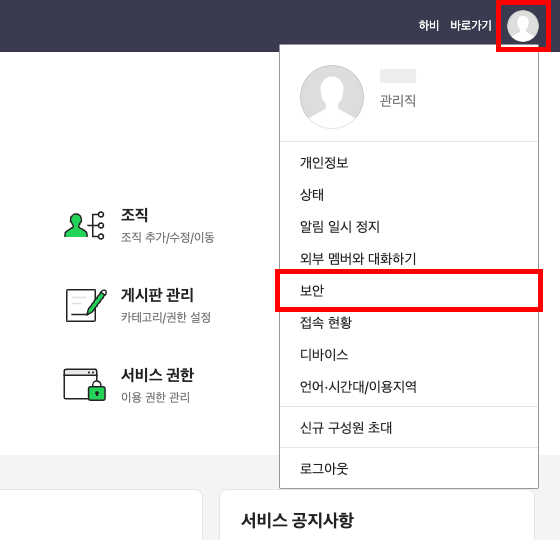Open the 서비스 권한 title link

[158, 375]
